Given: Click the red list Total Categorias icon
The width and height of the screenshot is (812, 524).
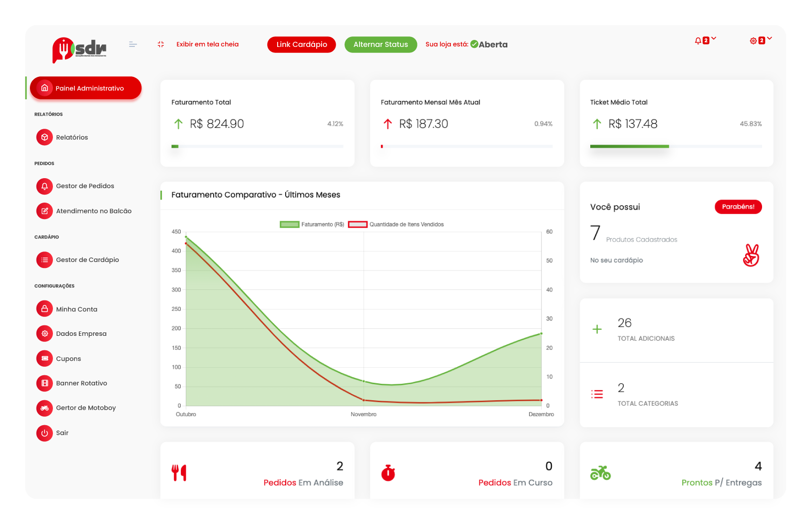Looking at the screenshot, I should coord(597,394).
